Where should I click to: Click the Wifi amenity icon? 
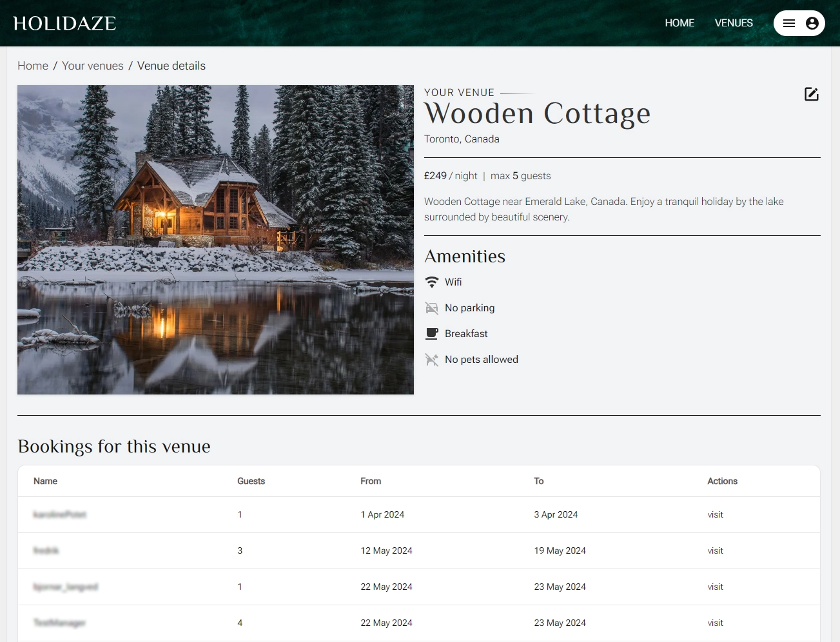tap(431, 282)
